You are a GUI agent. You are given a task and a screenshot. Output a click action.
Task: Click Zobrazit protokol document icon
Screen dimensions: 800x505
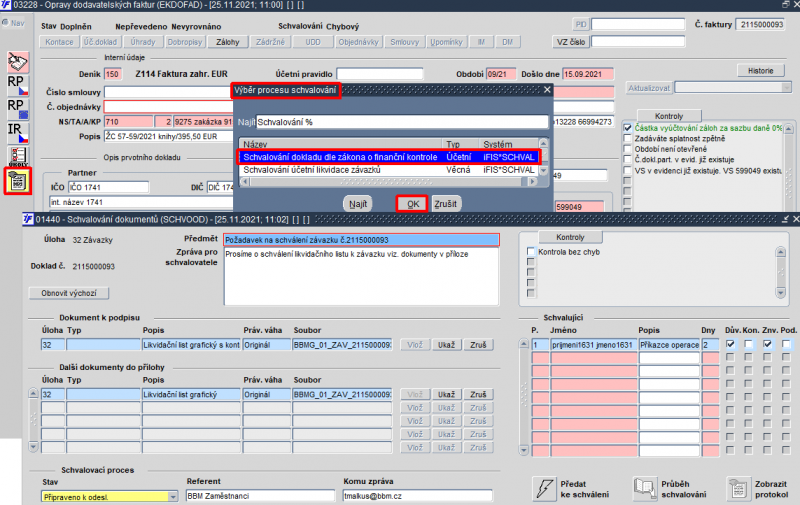738,489
